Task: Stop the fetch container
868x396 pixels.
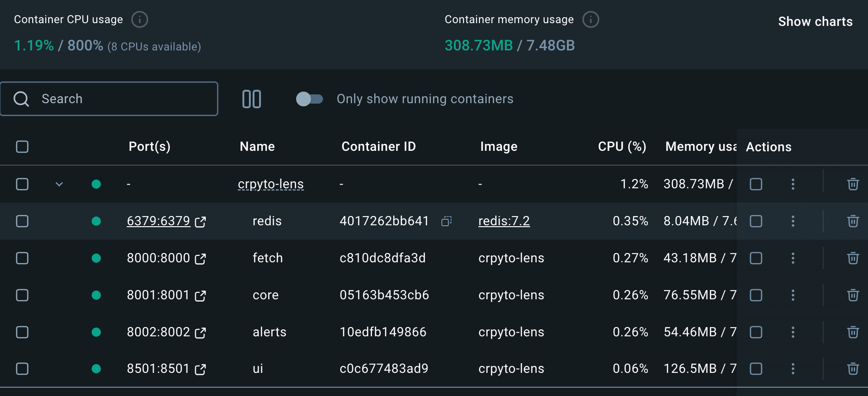Action: pyautogui.click(x=756, y=258)
